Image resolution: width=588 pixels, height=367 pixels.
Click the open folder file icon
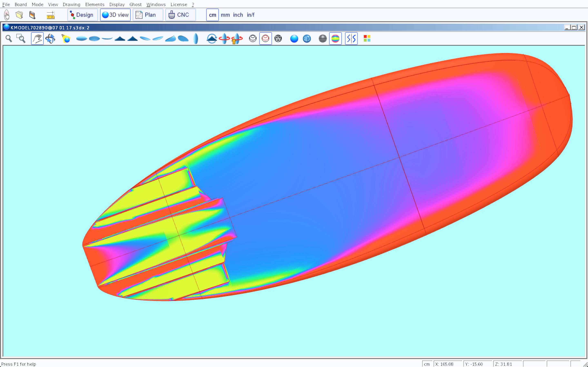(19, 15)
